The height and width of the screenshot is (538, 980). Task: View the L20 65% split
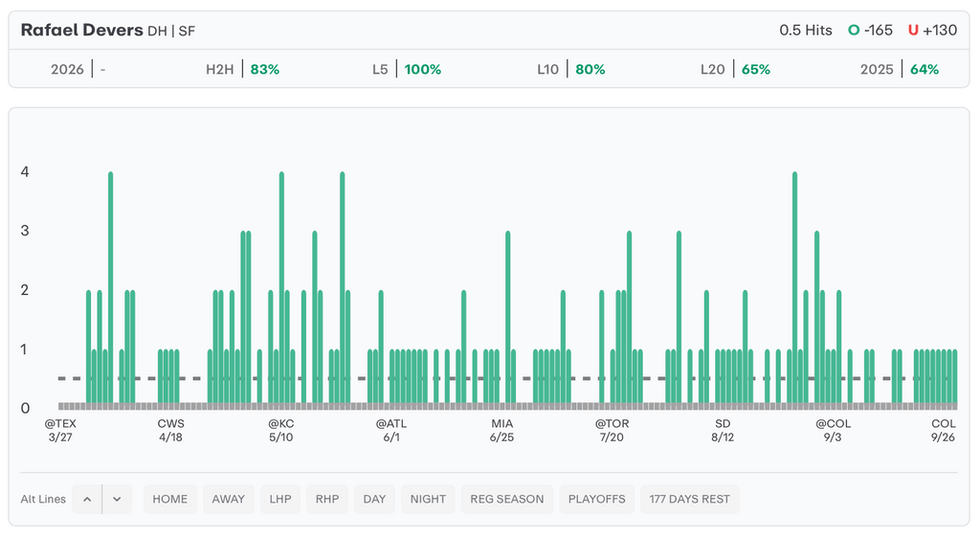pos(735,69)
